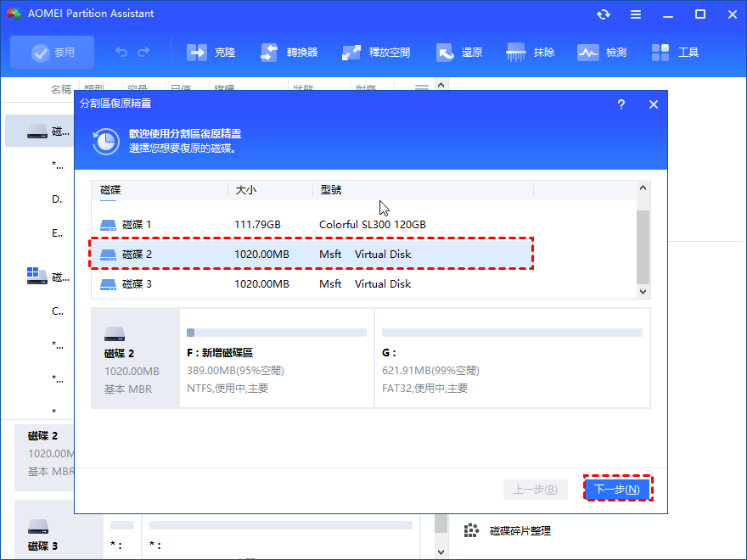
Task: Open the Test (檢測) tool
Action: 602,53
